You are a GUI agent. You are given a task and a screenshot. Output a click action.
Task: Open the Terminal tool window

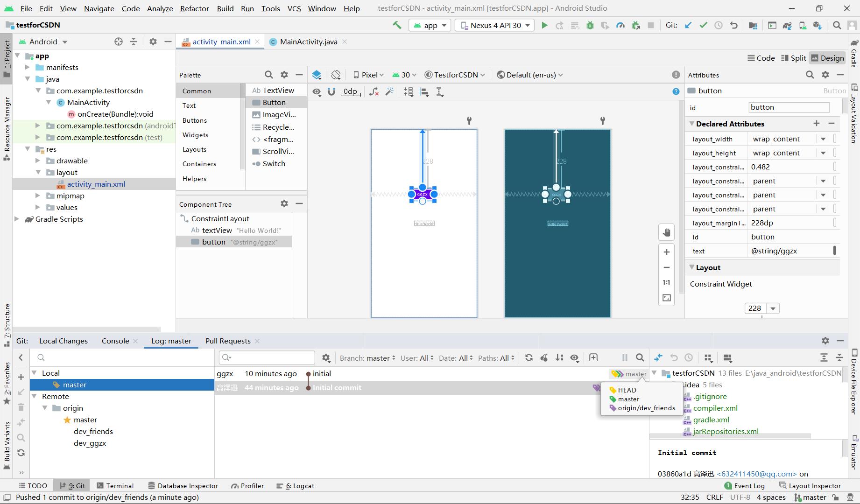(115, 485)
